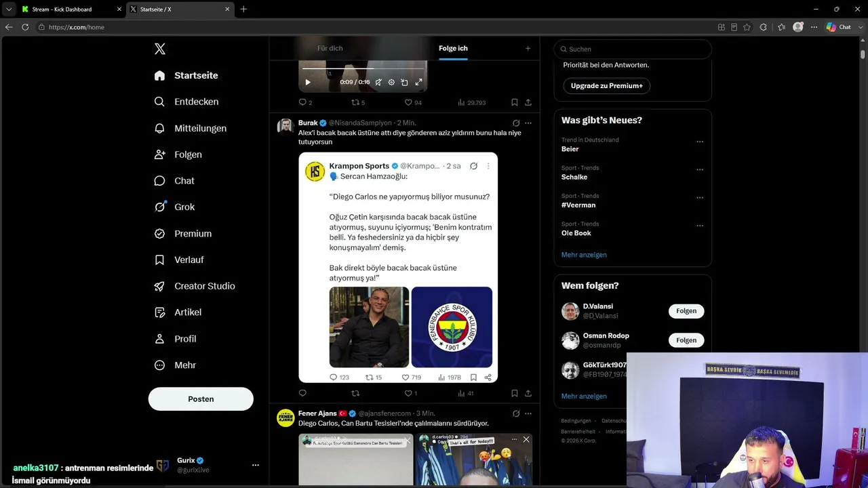Repost Burak's post
Image resolution: width=868 pixels, height=488 pixels.
(x=355, y=393)
